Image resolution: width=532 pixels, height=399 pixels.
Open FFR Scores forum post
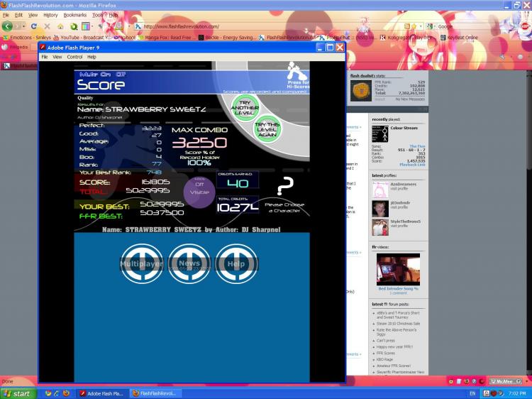point(385,353)
